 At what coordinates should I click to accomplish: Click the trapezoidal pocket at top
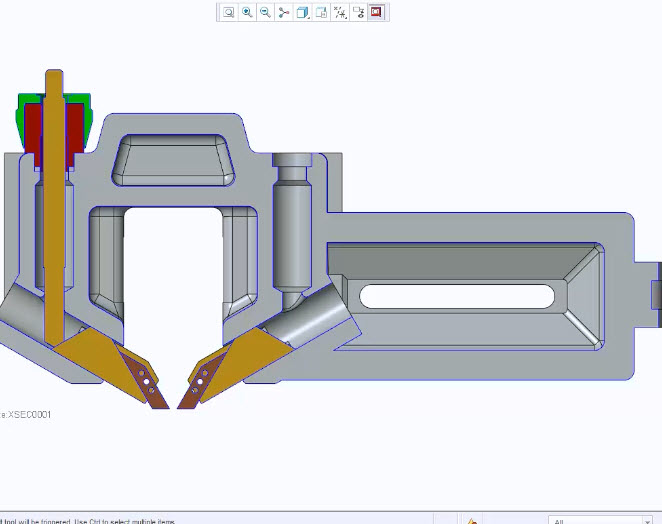[x=173, y=160]
